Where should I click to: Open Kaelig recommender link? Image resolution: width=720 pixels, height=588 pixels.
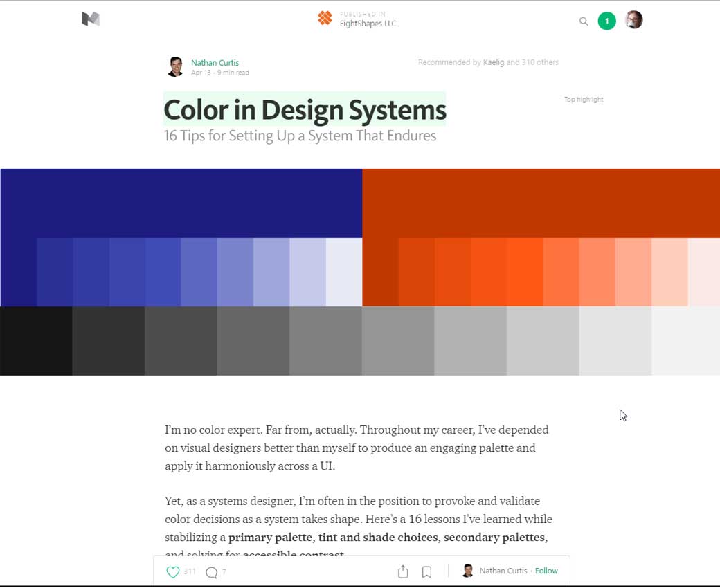tap(493, 62)
